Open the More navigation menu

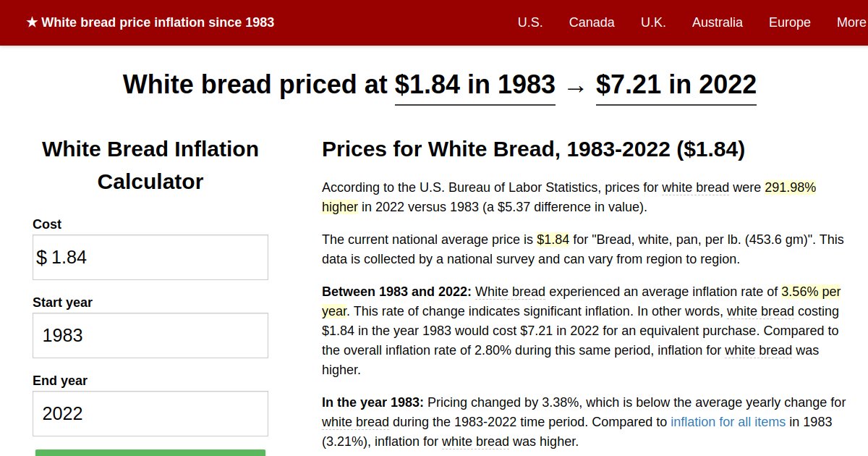tap(851, 22)
